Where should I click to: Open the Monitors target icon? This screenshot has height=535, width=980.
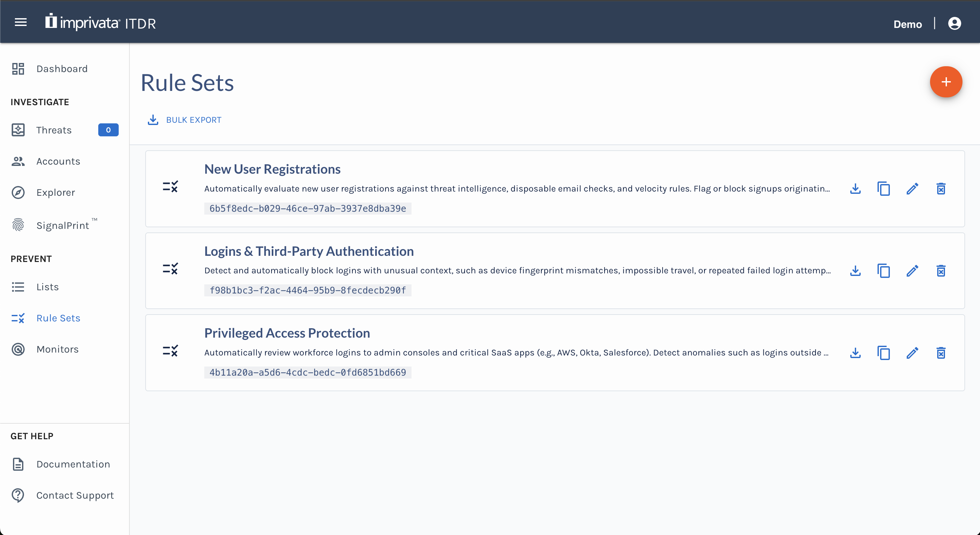(x=18, y=349)
